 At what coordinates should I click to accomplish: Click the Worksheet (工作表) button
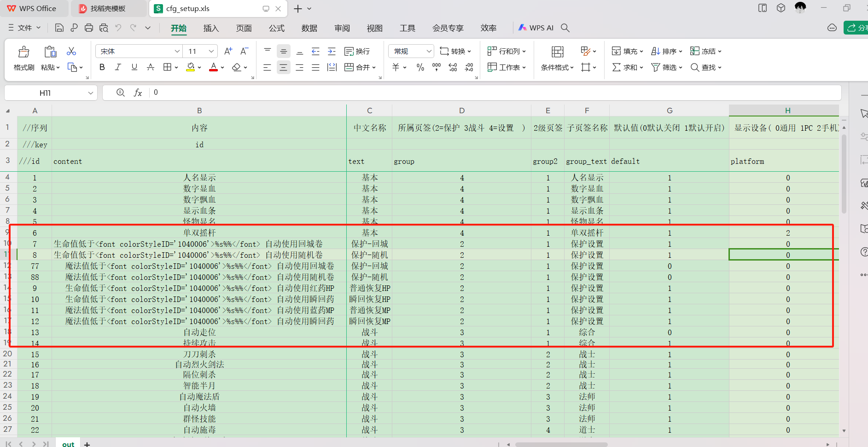pyautogui.click(x=507, y=68)
